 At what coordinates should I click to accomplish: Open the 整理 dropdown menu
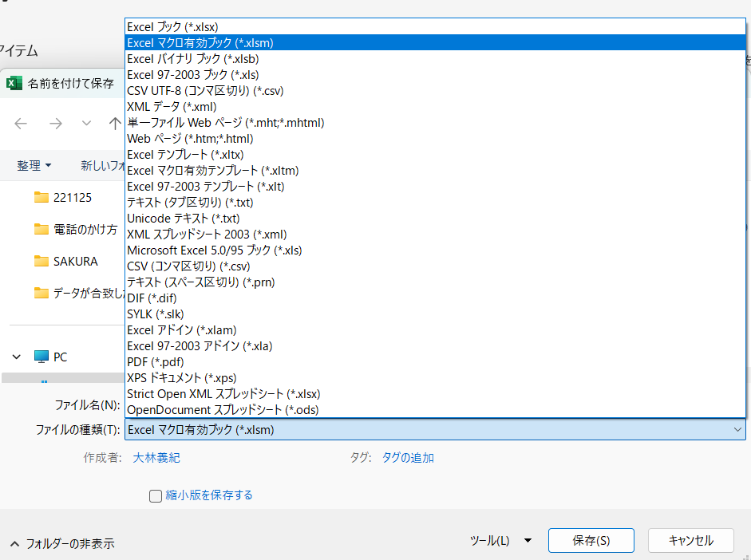34,165
